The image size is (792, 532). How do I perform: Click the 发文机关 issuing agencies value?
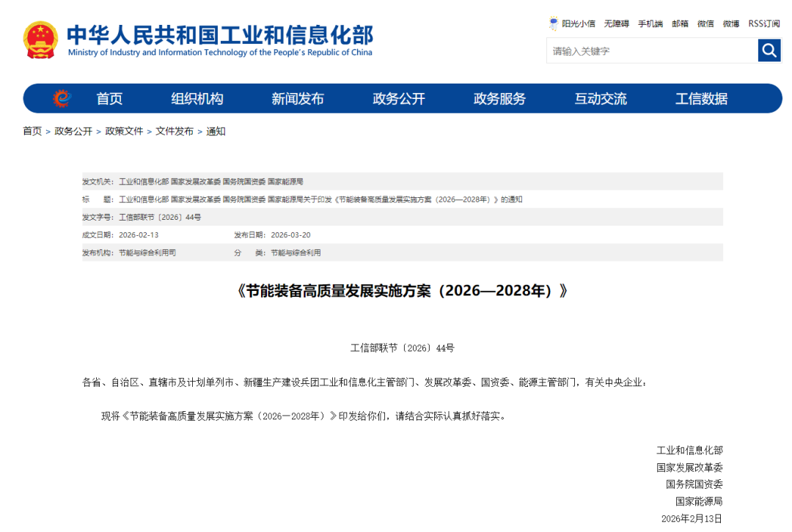[x=211, y=182]
